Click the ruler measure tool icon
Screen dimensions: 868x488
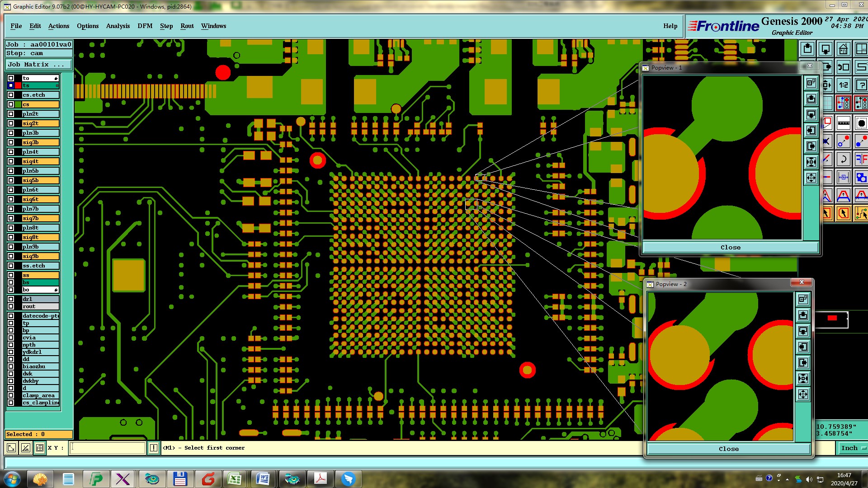tap(843, 122)
